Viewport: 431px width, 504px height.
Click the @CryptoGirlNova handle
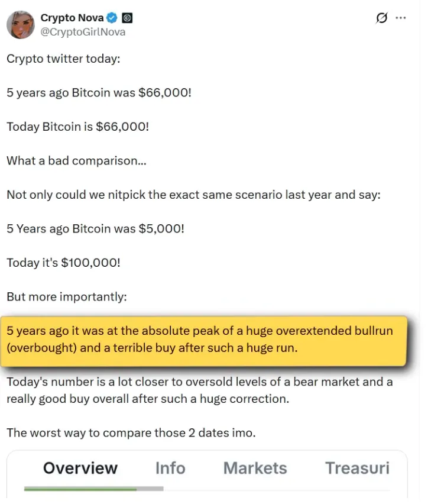(82, 32)
